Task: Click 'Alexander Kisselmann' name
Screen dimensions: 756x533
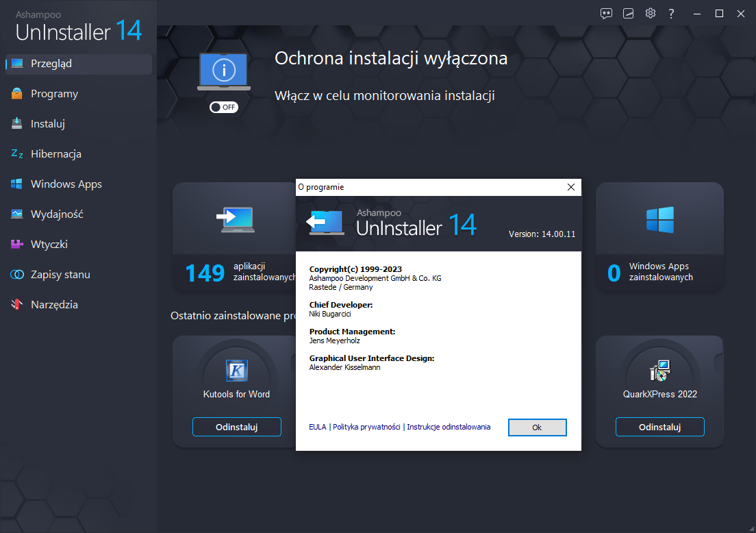Action: (x=344, y=368)
